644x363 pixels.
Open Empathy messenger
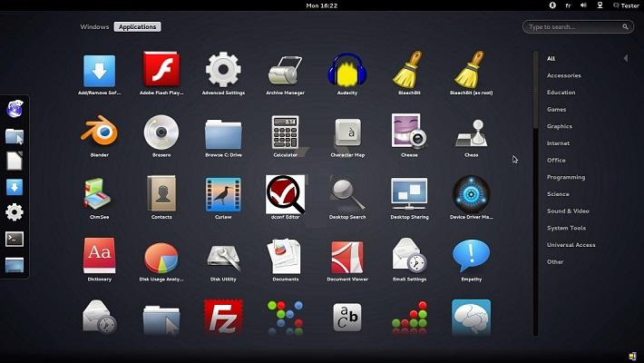(471, 255)
